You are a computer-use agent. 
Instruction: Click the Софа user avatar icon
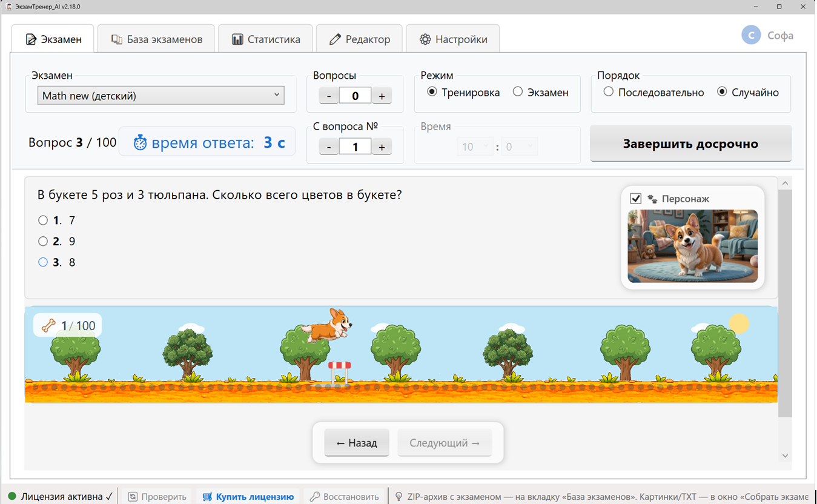click(x=751, y=35)
